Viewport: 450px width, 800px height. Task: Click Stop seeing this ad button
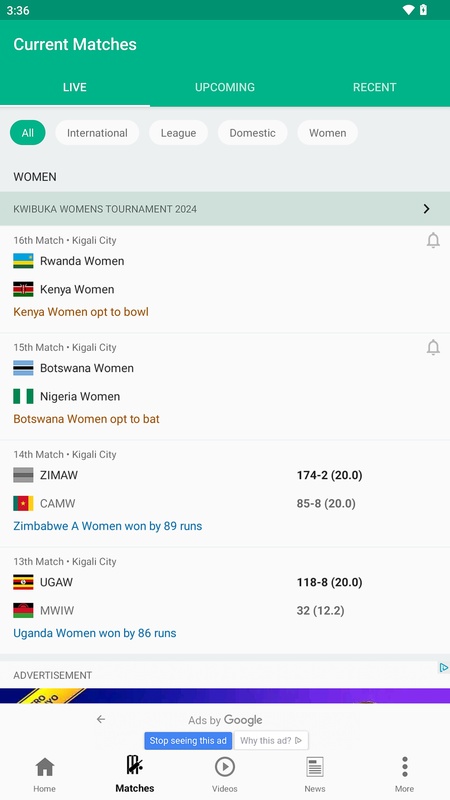[188, 741]
